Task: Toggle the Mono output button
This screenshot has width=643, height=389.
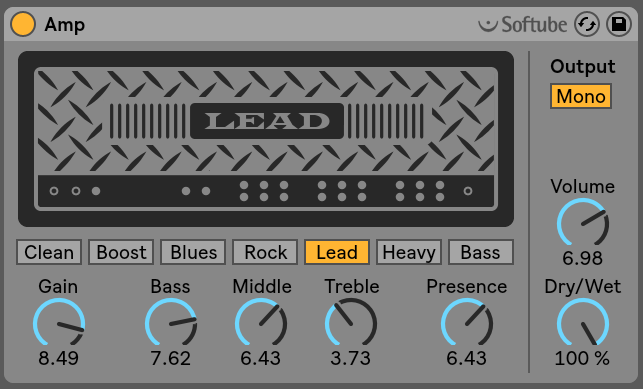Action: tap(581, 96)
